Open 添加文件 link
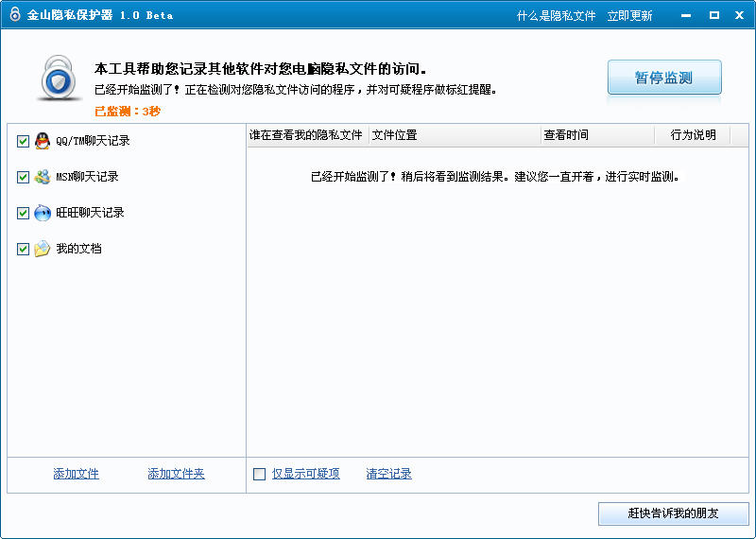756x539 pixels. [x=77, y=474]
